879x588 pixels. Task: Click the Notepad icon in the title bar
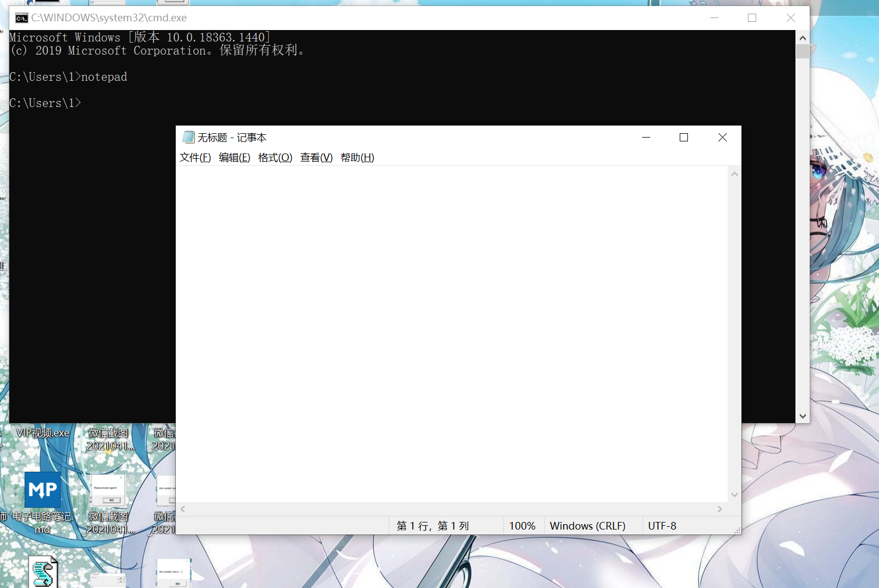pos(188,137)
